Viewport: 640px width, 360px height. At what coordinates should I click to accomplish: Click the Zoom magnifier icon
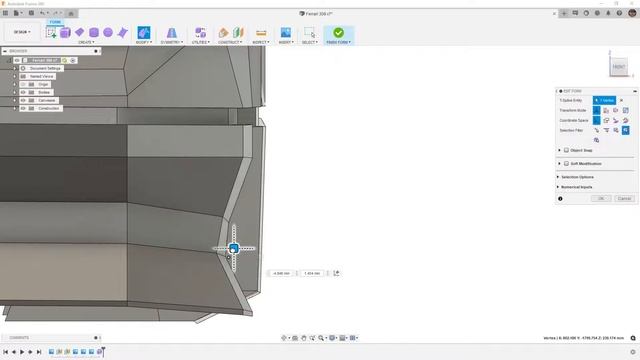pos(321,338)
